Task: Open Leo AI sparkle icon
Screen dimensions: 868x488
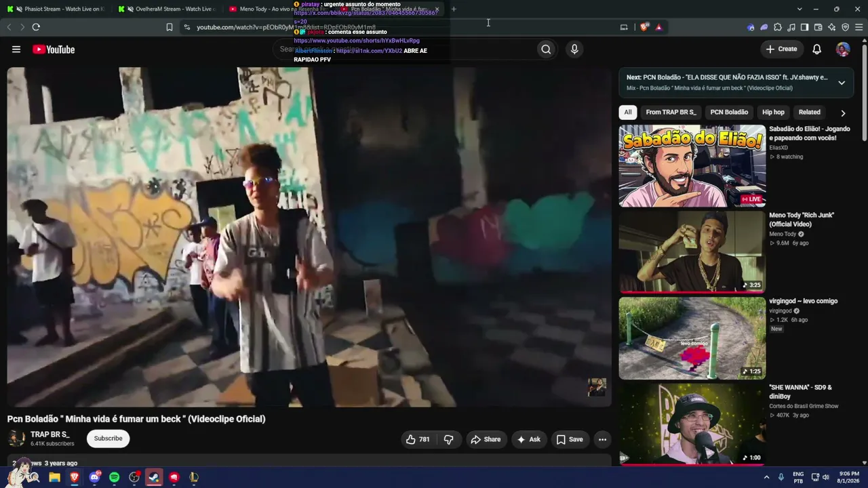Action: click(x=831, y=27)
